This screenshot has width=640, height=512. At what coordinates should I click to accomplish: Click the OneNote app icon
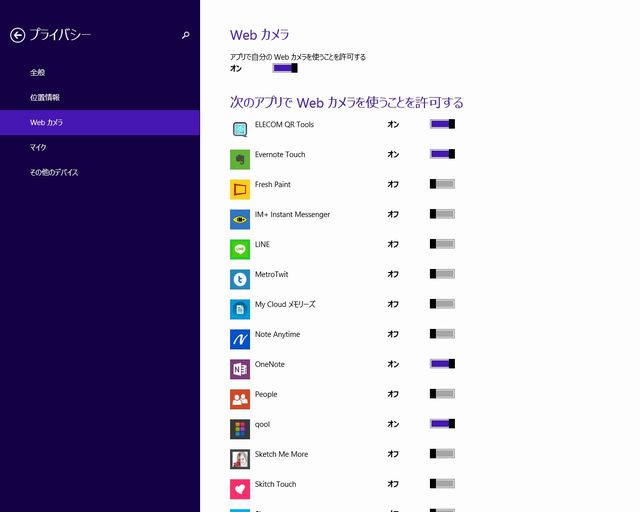coord(240,369)
